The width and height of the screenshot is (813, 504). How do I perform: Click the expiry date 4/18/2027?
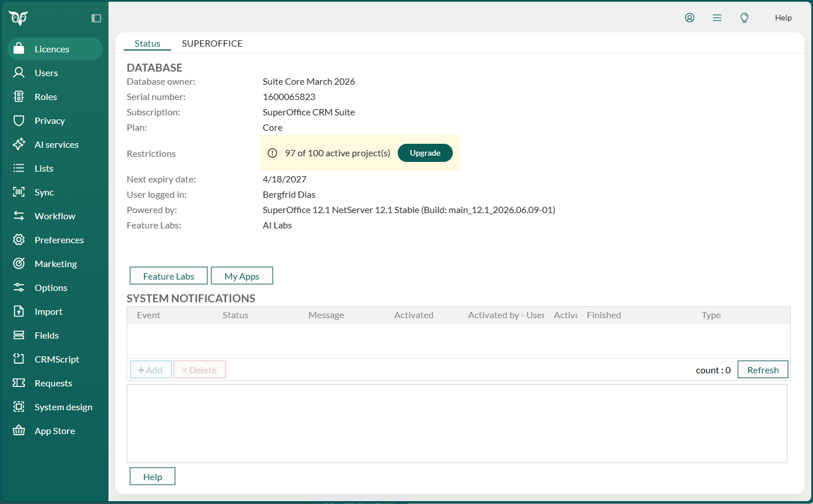(x=285, y=179)
